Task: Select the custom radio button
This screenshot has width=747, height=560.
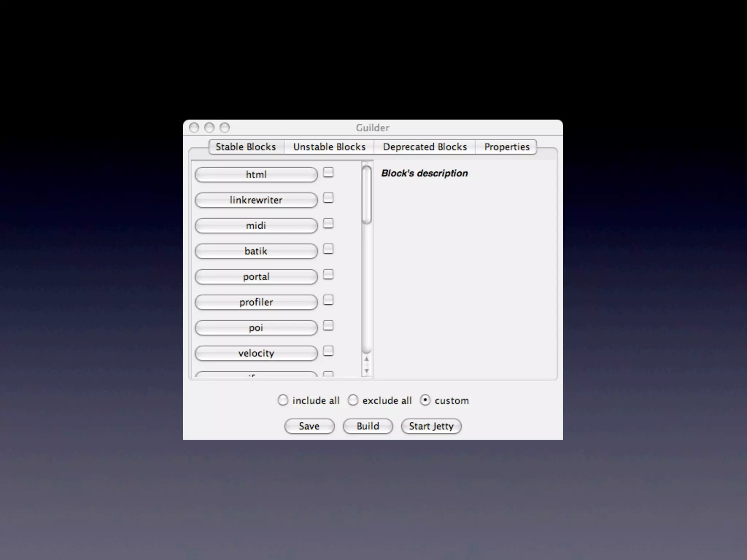Action: (425, 400)
